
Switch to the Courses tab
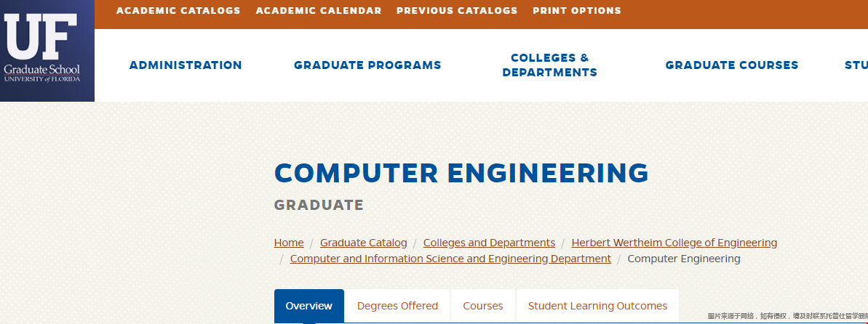pyautogui.click(x=482, y=306)
